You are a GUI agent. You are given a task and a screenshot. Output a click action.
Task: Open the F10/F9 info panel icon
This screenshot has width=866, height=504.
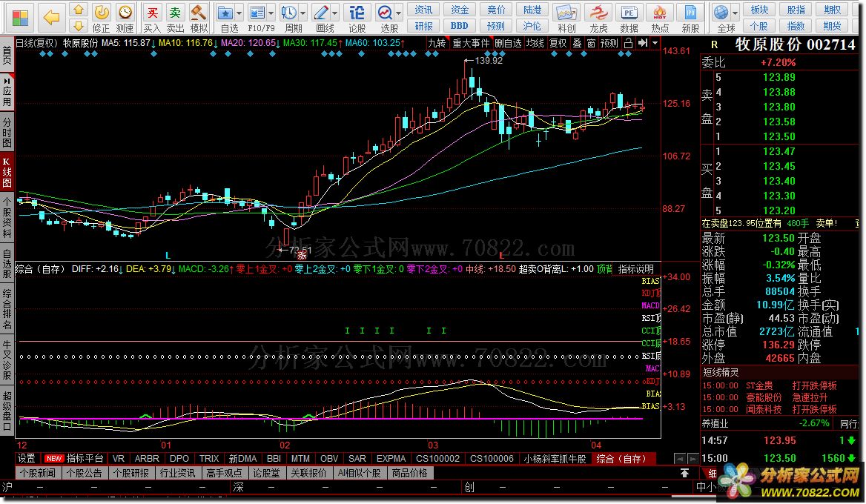tap(257, 18)
